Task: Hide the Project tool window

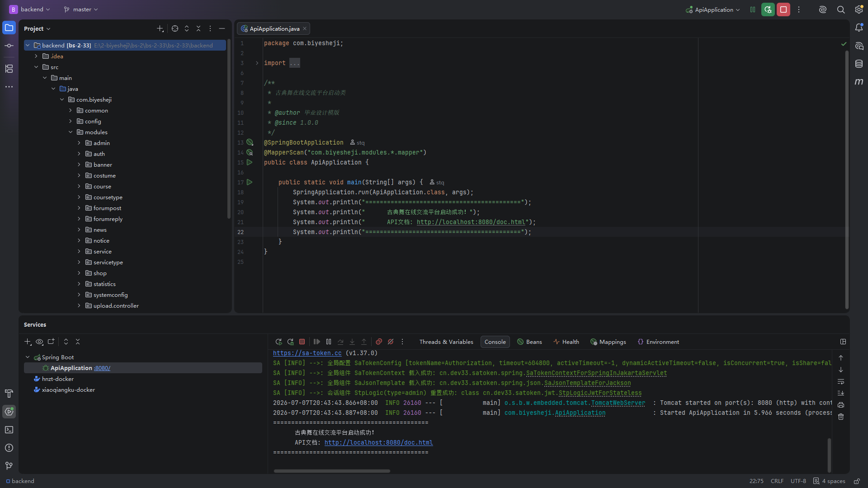Action: point(222,28)
